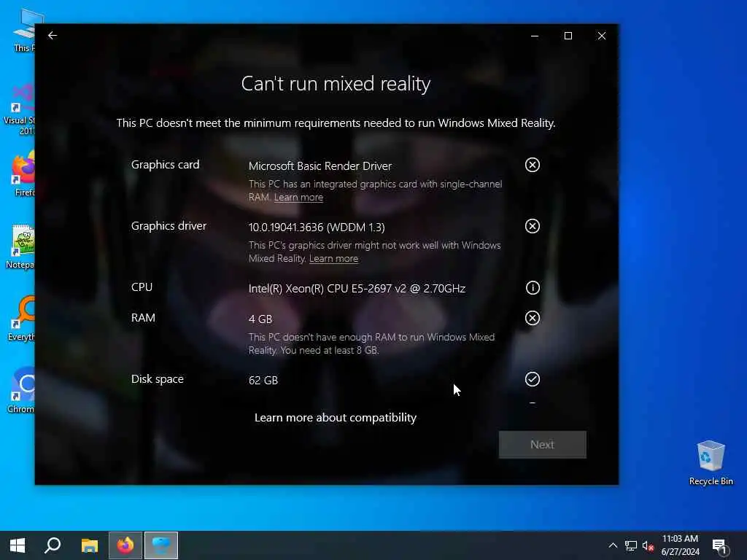Switch to Firefox in the taskbar
The height and width of the screenshot is (560, 747).
point(125,545)
